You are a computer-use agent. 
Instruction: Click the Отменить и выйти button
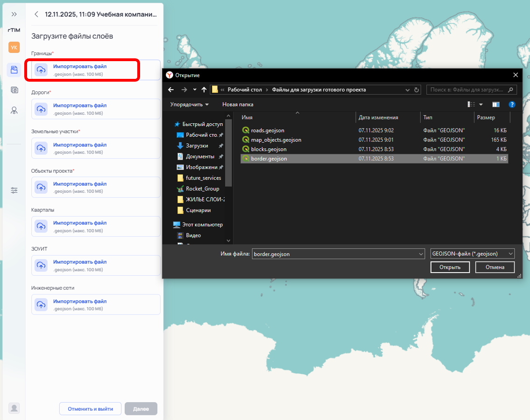pos(90,409)
